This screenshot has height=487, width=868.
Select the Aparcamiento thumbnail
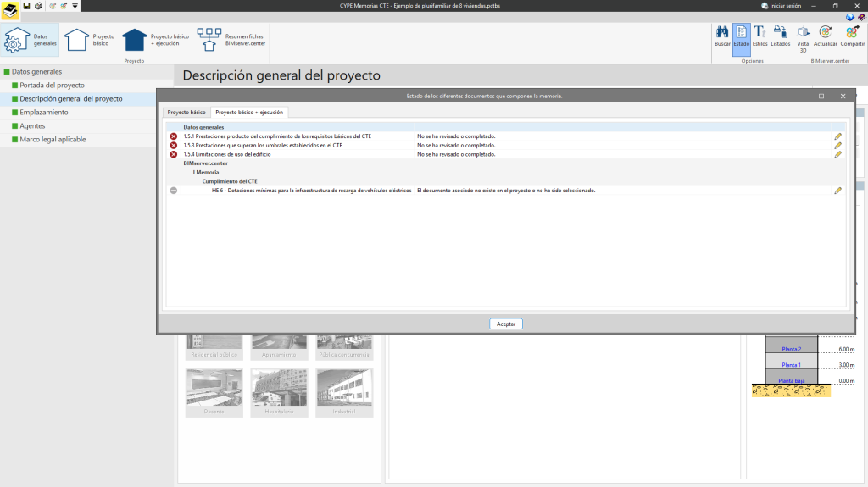coord(279,346)
